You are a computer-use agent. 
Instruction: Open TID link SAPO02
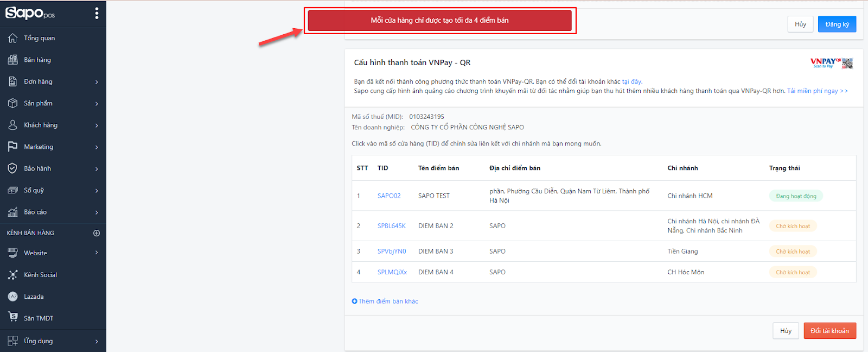(389, 196)
